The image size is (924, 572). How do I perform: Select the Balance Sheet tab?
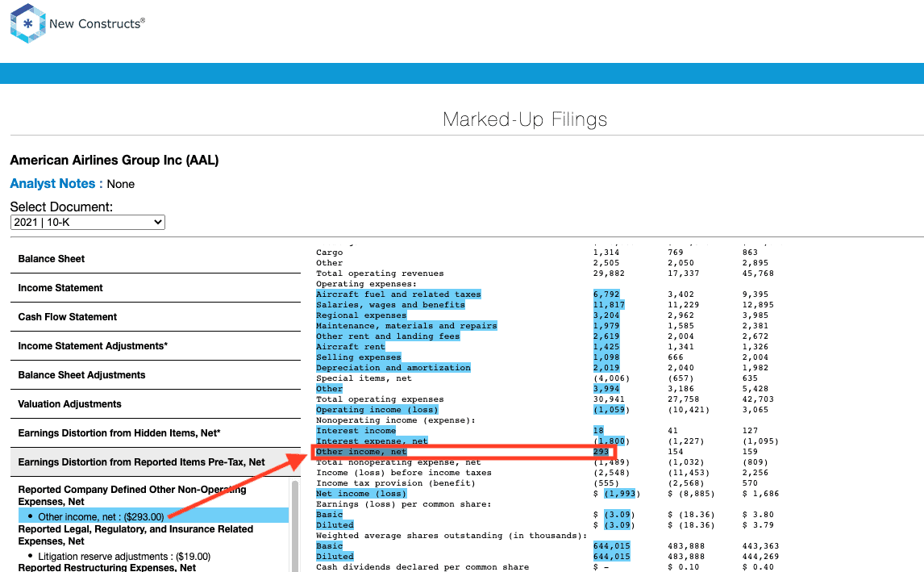156,259
